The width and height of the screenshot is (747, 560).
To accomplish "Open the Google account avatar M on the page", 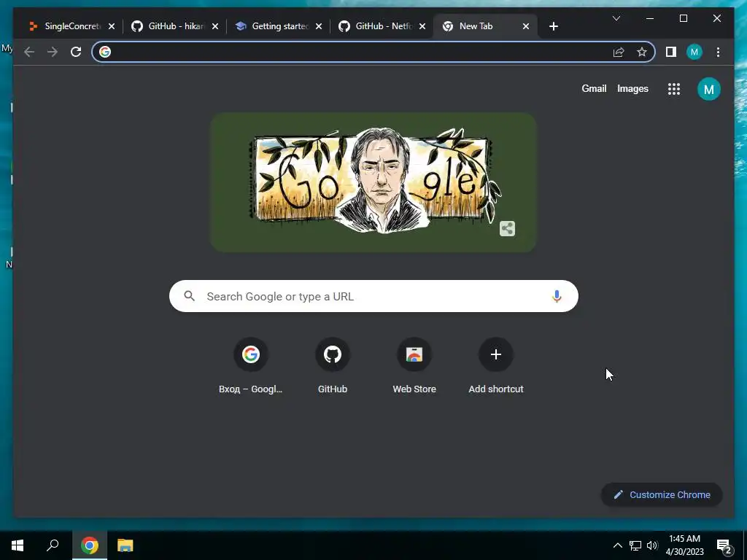I will [x=709, y=89].
